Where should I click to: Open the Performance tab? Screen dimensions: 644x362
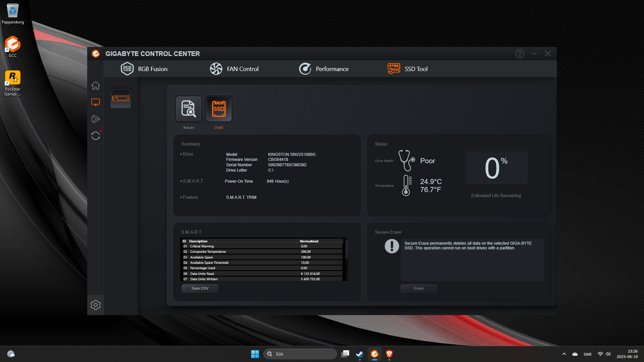(324, 69)
